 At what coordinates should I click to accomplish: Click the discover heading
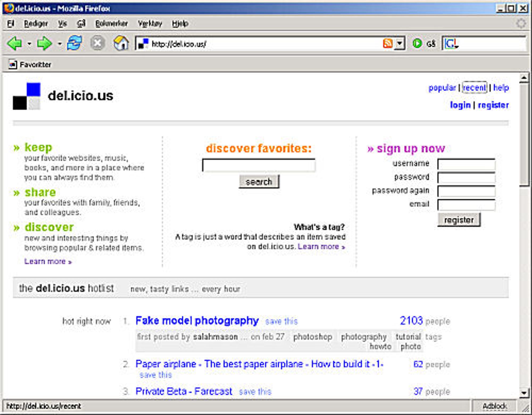click(49, 227)
